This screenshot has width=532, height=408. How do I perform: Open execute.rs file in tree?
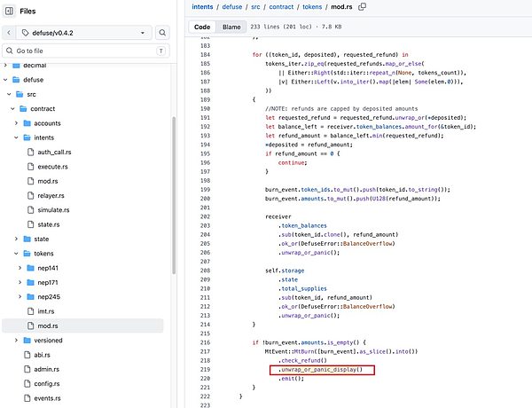pyautogui.click(x=52, y=167)
